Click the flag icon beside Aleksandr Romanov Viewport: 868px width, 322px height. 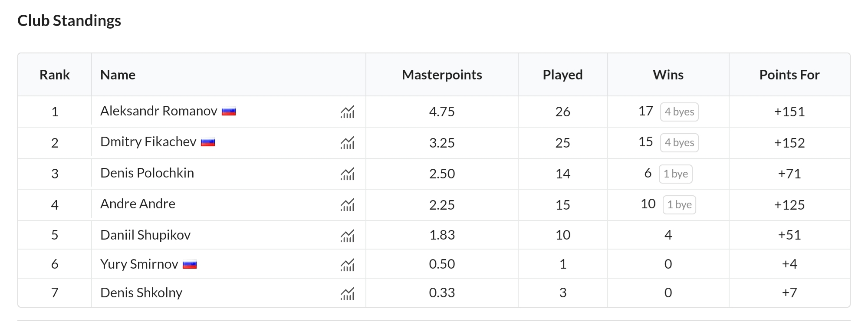[229, 112]
